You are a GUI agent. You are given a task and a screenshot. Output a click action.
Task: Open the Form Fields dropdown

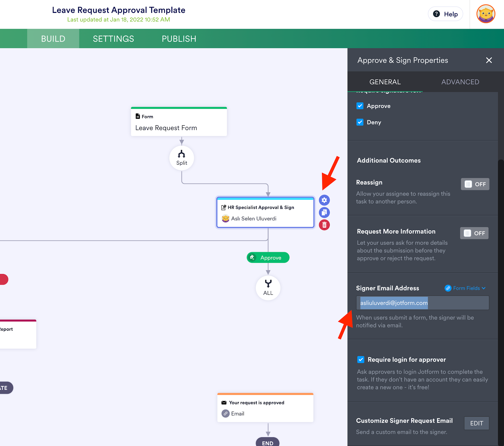tap(465, 288)
